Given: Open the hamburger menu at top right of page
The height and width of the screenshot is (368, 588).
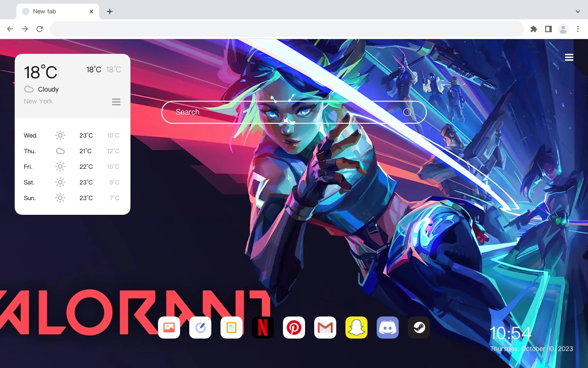Looking at the screenshot, I should pyautogui.click(x=569, y=57).
